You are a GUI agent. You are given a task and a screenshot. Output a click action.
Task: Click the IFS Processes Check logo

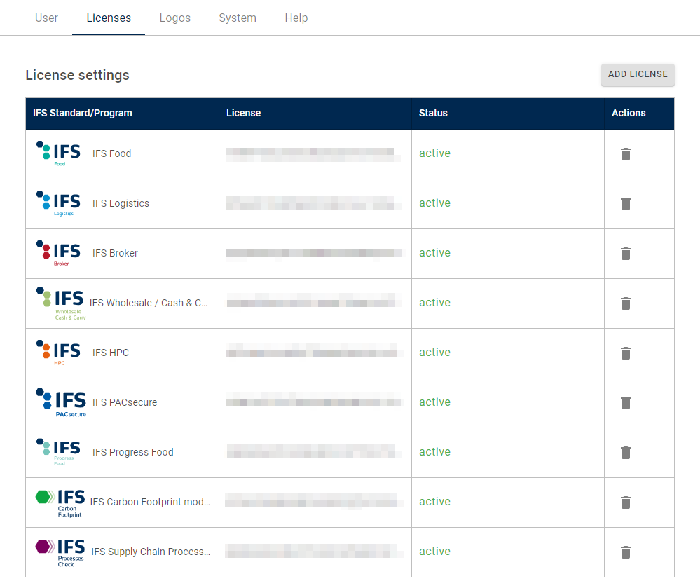[x=60, y=553]
